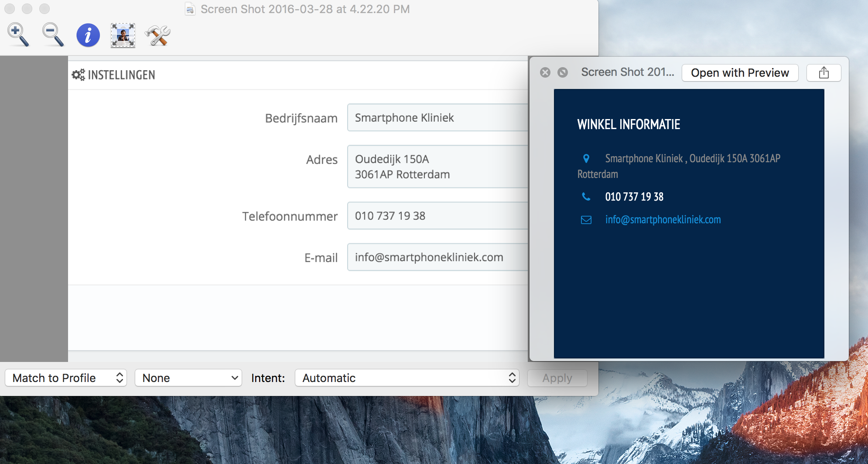Click the Adres text area
Viewport: 868px width, 464px height.
(x=437, y=167)
